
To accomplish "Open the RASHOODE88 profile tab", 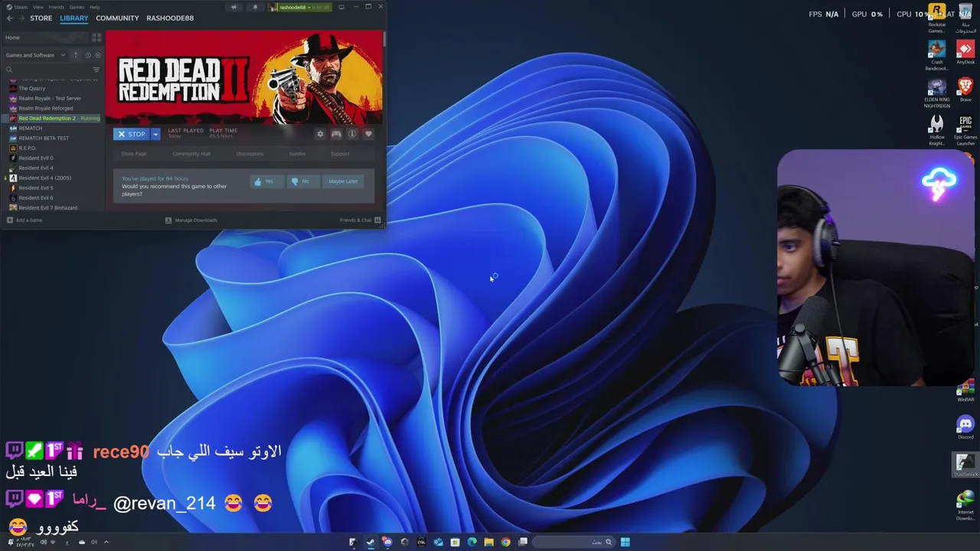I will click(x=170, y=18).
